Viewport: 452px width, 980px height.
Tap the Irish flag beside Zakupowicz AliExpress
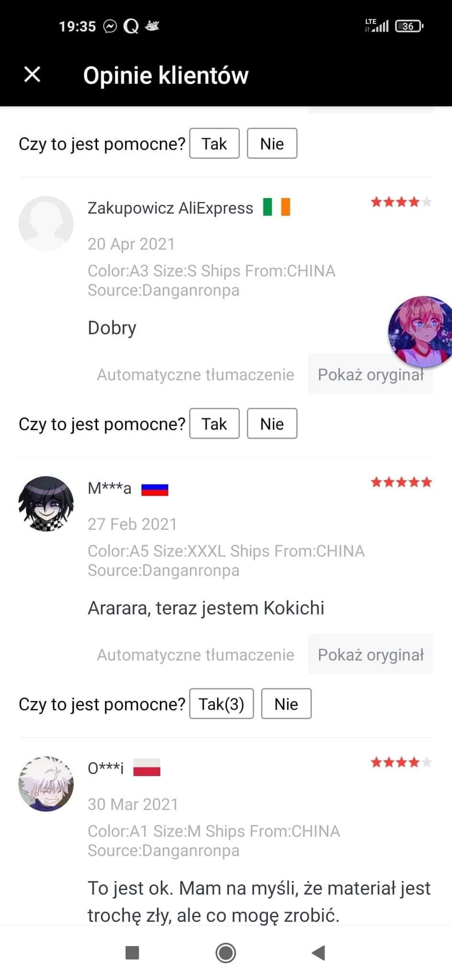tap(276, 208)
